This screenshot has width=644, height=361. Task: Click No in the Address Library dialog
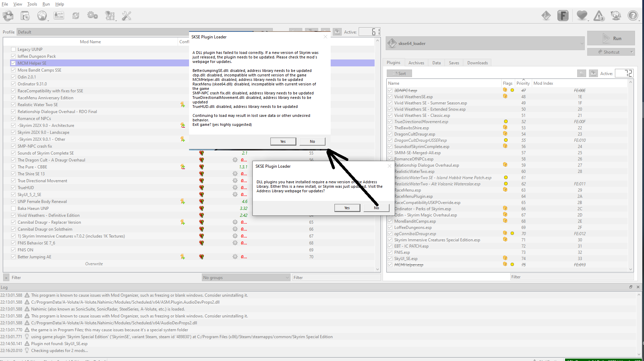(x=376, y=207)
